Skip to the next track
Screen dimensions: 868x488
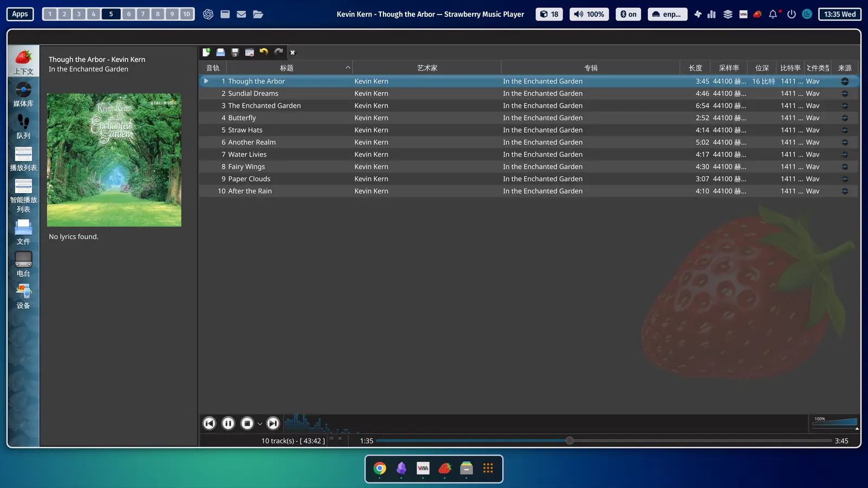click(x=273, y=423)
